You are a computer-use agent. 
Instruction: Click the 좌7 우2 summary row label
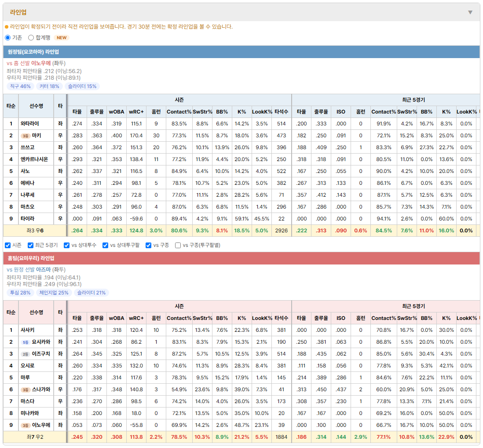[35, 437]
